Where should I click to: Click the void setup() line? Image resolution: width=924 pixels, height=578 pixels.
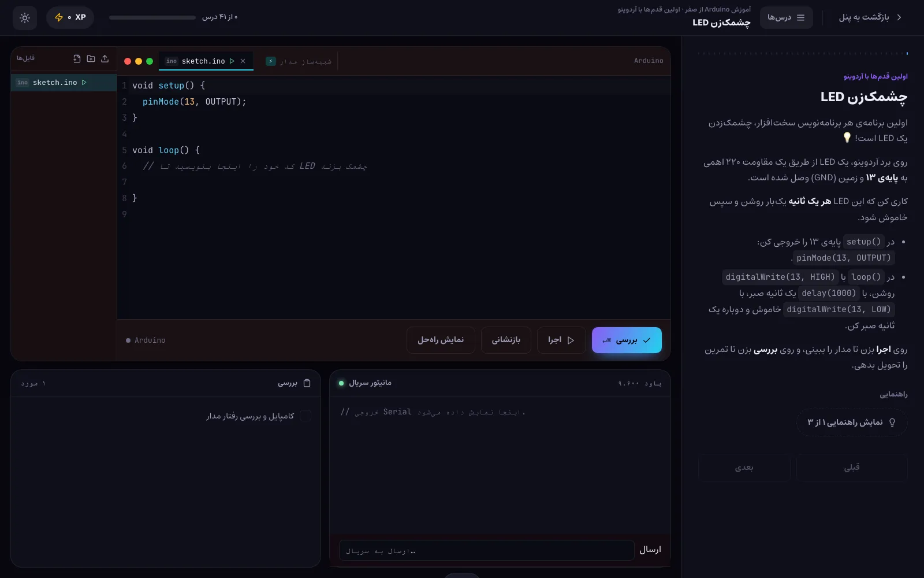coord(169,86)
